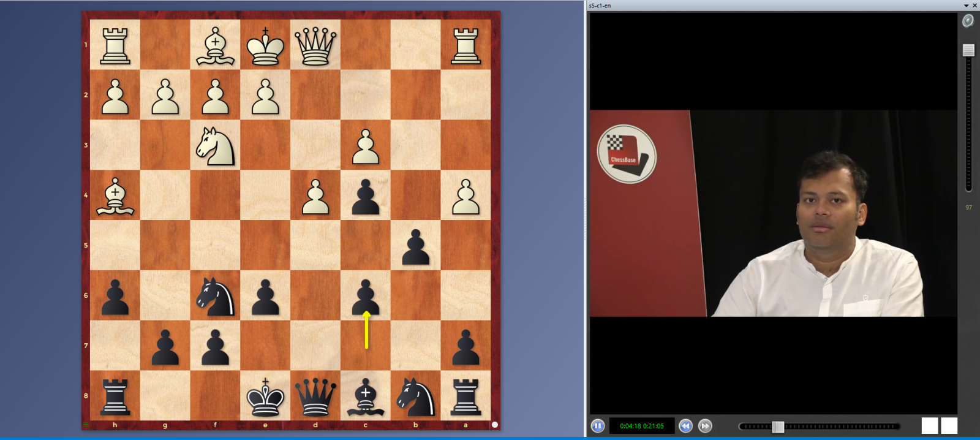Screen dimensions: 980x440
Task: Click the black pawn on c6
Action: pyautogui.click(x=366, y=297)
